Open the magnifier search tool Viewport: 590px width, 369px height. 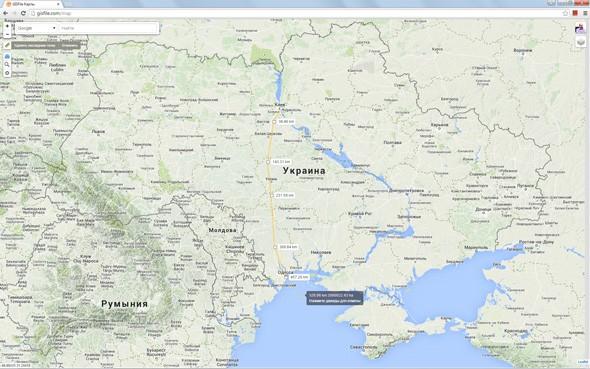pos(7,65)
